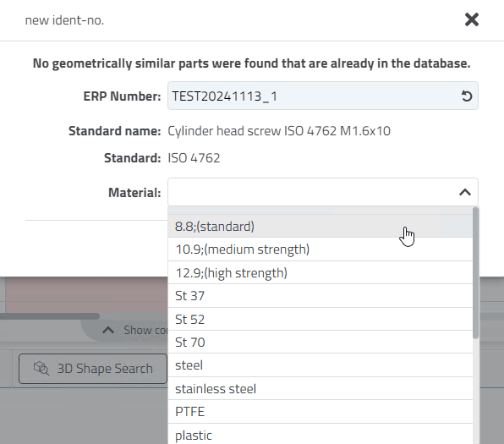Click the 3D Shape Search cube icon
Viewport: 504px width, 444px height.
pos(41,369)
